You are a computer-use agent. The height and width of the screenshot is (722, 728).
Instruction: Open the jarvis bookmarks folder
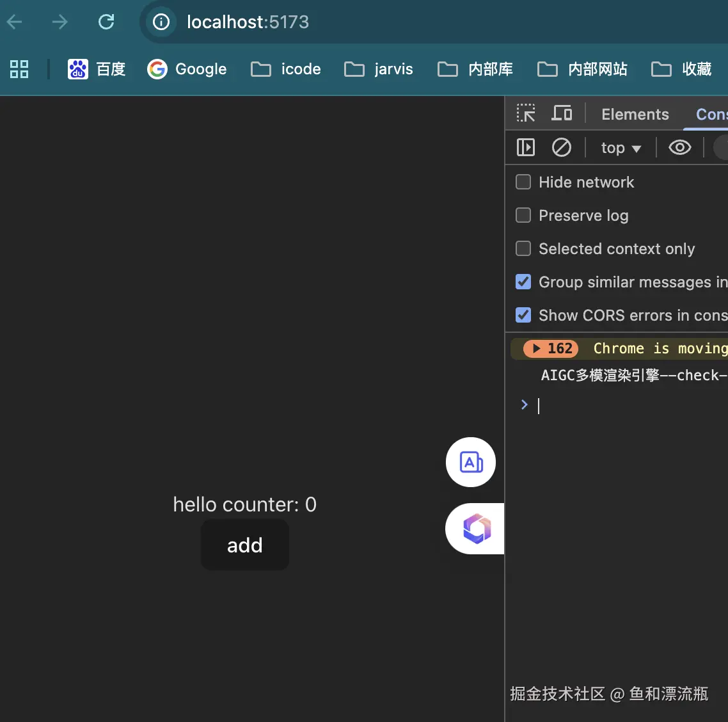pyautogui.click(x=379, y=69)
